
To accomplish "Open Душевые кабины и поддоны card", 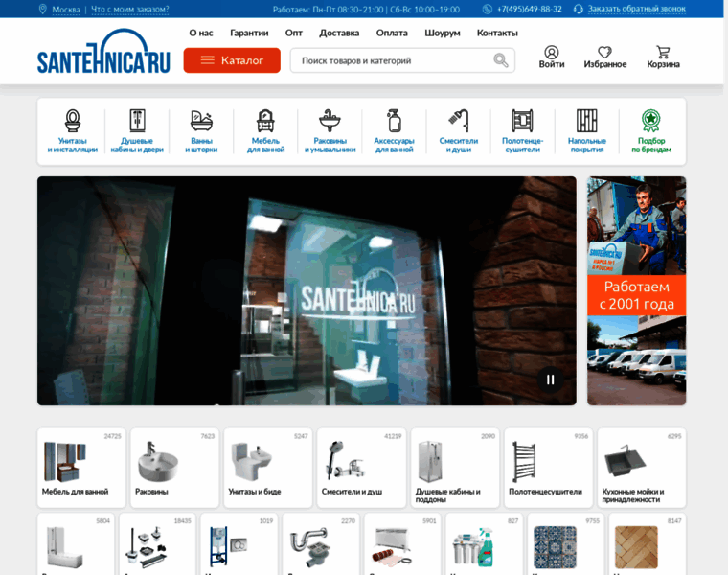I will pos(455,468).
